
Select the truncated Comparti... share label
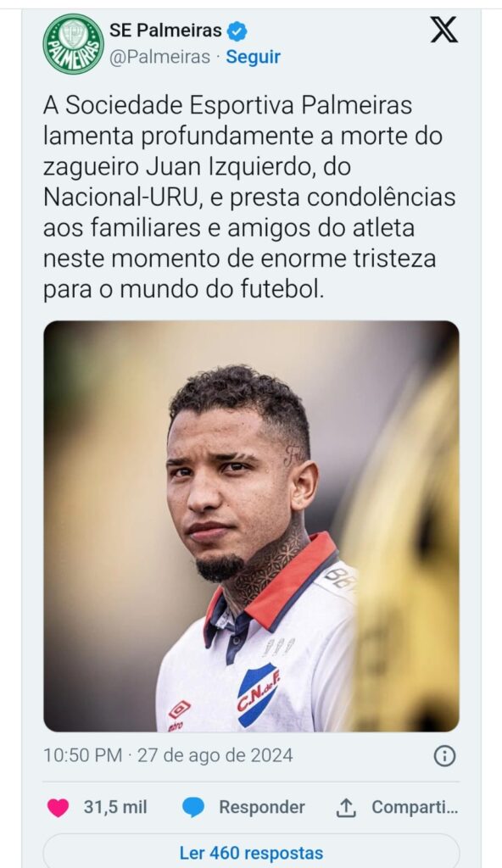[x=415, y=807]
